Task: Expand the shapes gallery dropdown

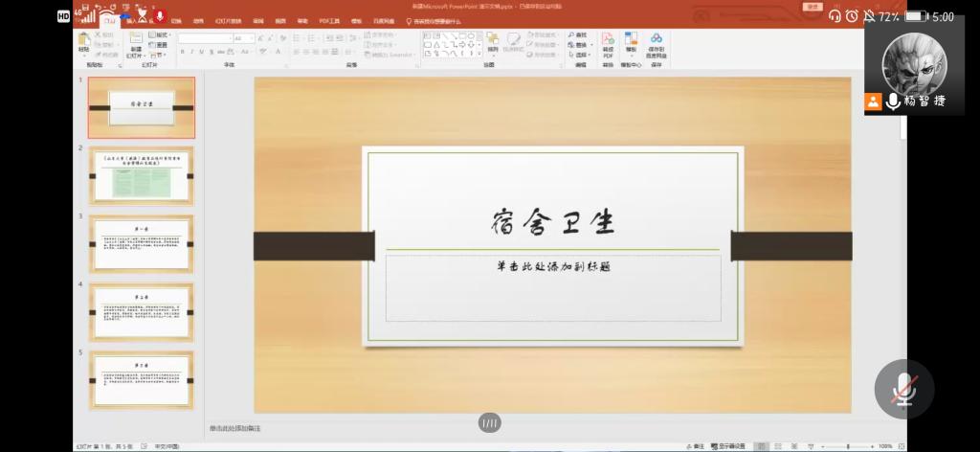Action: point(479,55)
